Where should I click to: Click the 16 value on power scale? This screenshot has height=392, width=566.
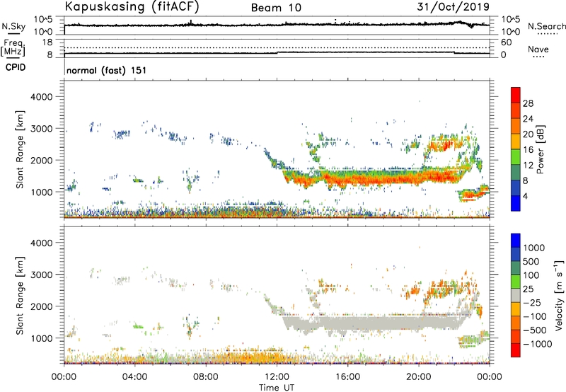click(528, 150)
